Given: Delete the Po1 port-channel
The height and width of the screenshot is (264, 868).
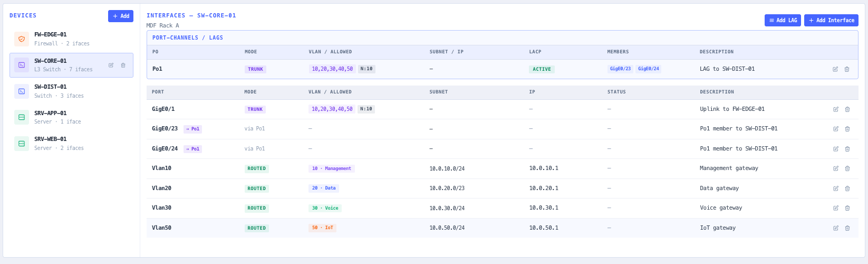Looking at the screenshot, I should [847, 69].
